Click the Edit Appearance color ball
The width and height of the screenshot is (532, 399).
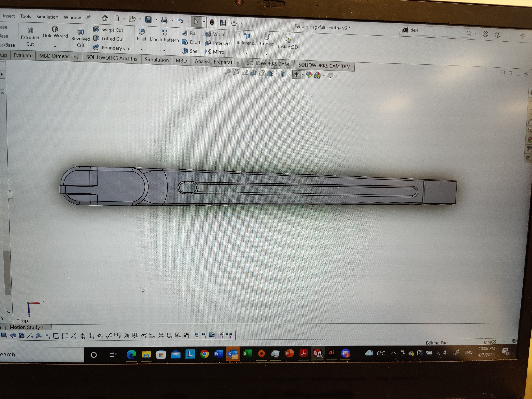[309, 75]
